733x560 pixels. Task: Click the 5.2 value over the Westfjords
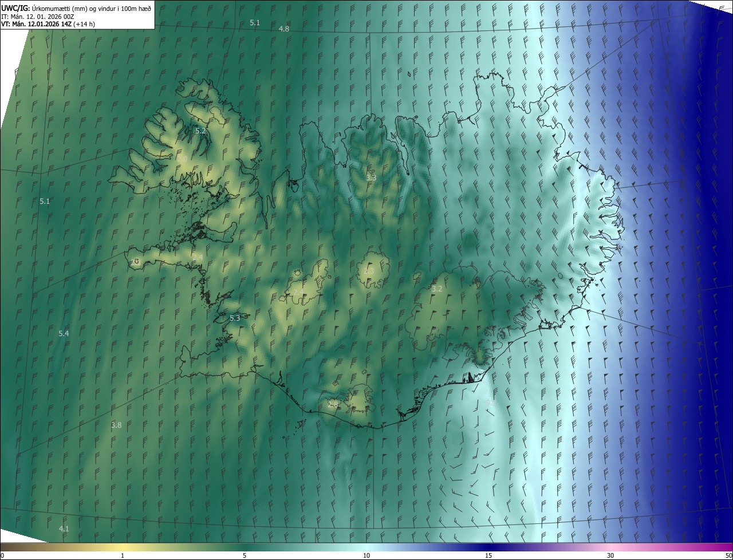pos(200,131)
